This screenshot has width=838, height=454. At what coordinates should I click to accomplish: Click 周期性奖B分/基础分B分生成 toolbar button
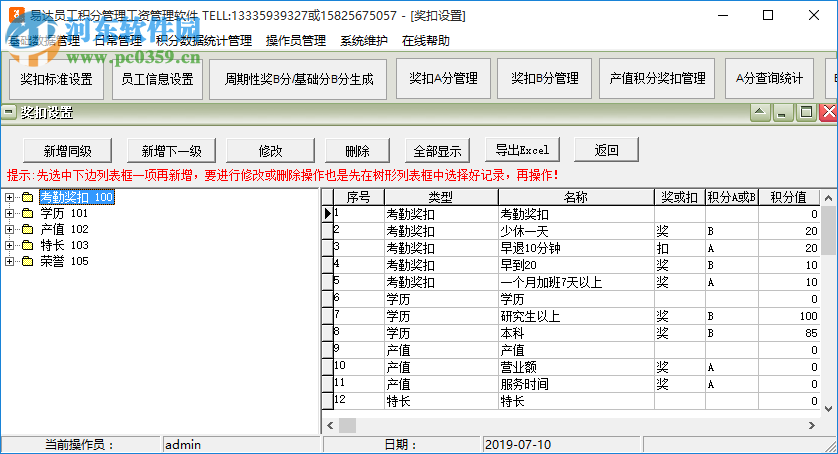tap(298, 79)
